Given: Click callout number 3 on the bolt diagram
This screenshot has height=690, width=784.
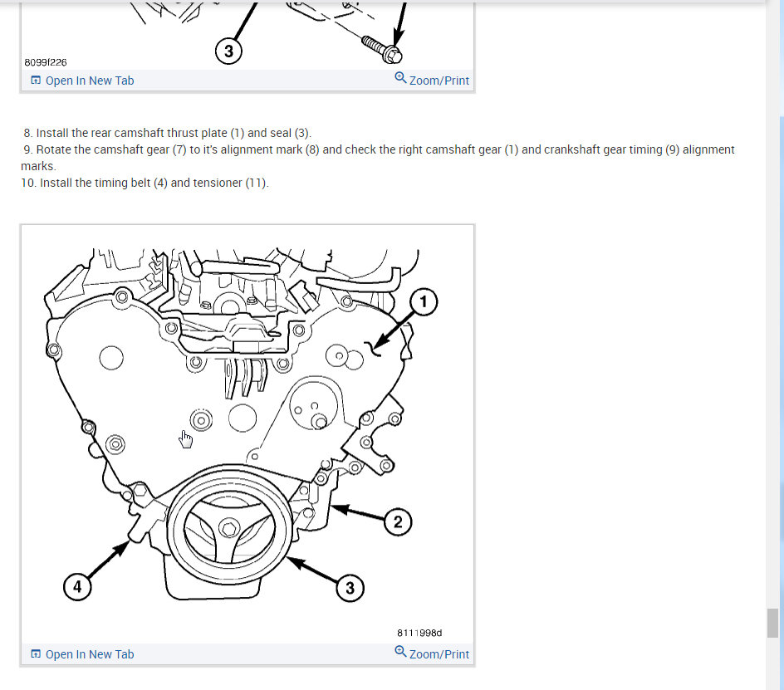Looking at the screenshot, I should pyautogui.click(x=228, y=51).
